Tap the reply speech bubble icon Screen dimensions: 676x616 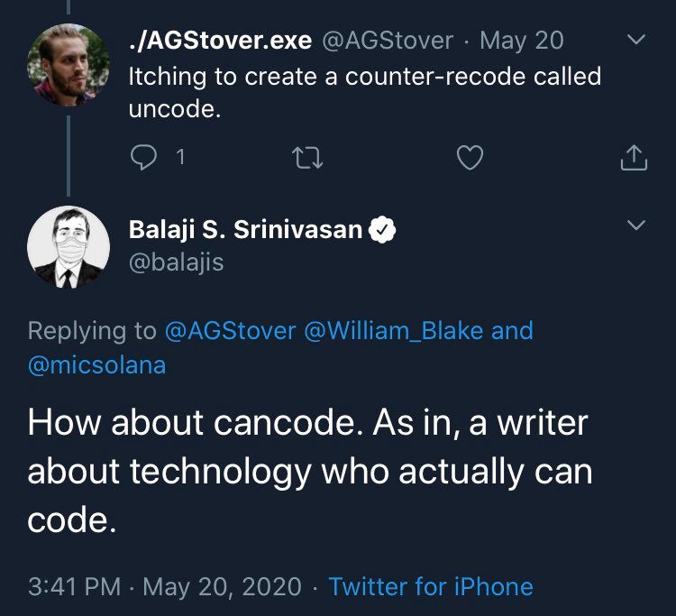coord(144,157)
